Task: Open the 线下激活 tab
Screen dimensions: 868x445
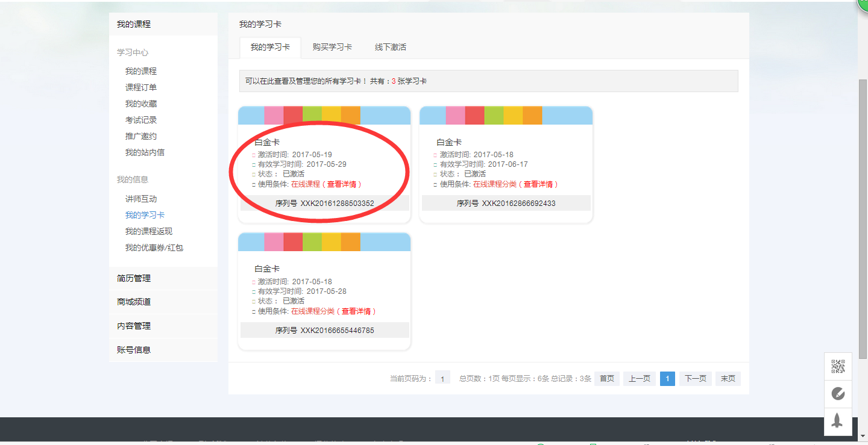Action: point(389,47)
